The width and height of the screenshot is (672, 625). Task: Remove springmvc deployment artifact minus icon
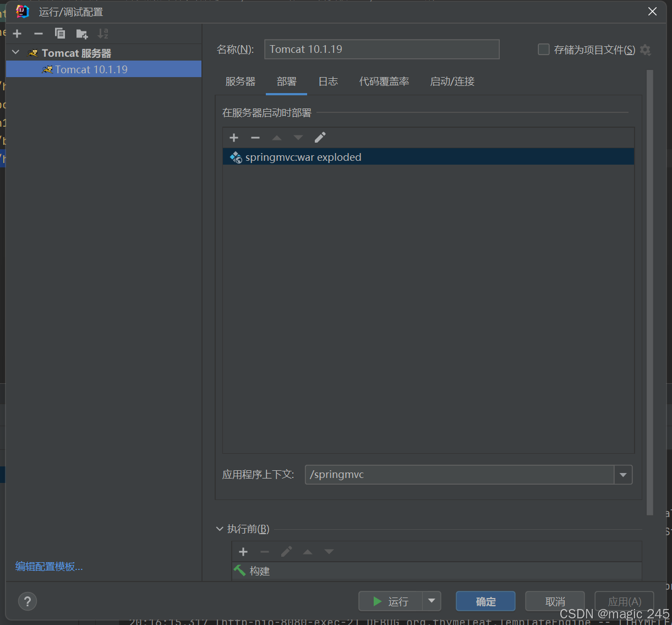pyautogui.click(x=255, y=138)
